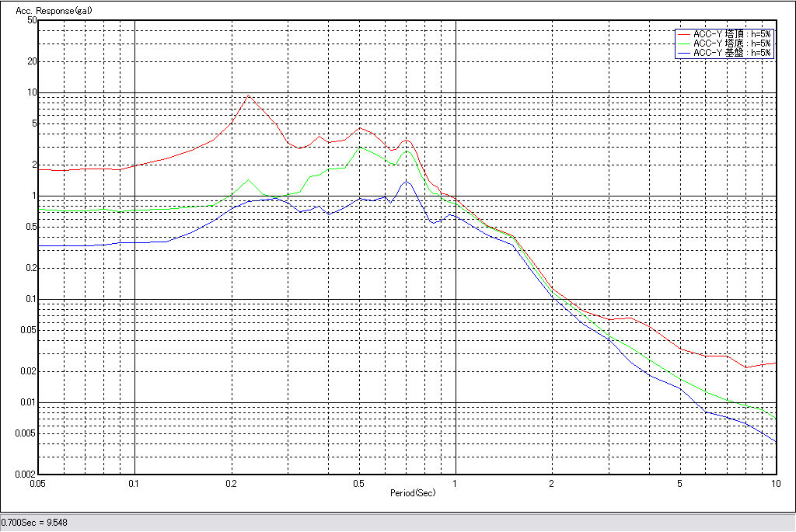Viewport: 796px width, 532px height.
Task: Click the y-axis tick label 20
Action: pyautogui.click(x=32, y=61)
